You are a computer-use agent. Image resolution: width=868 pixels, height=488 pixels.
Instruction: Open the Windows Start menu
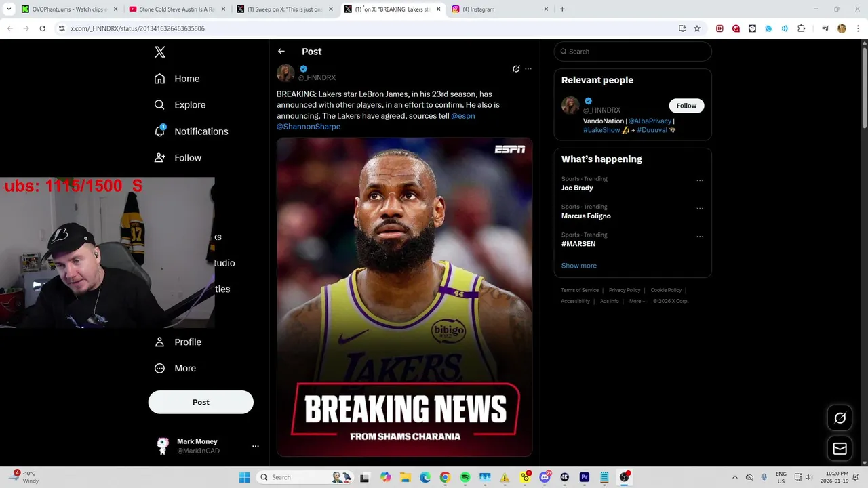click(244, 477)
